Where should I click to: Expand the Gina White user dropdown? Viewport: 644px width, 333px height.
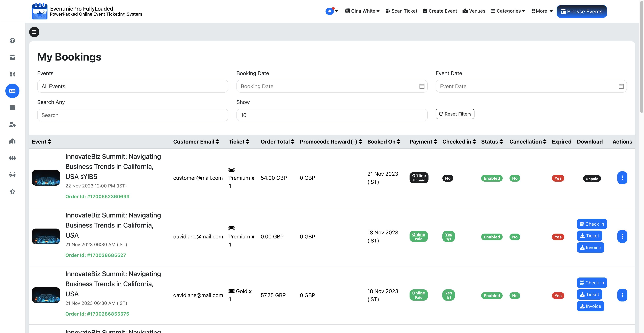click(x=362, y=11)
